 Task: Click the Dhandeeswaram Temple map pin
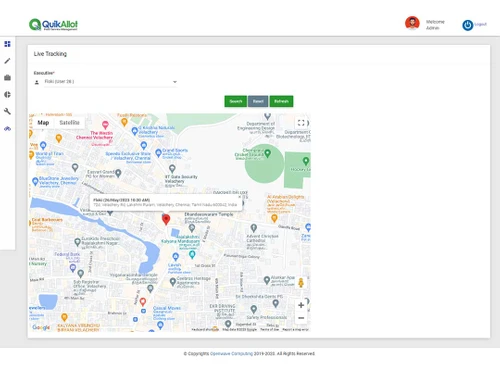click(192, 228)
